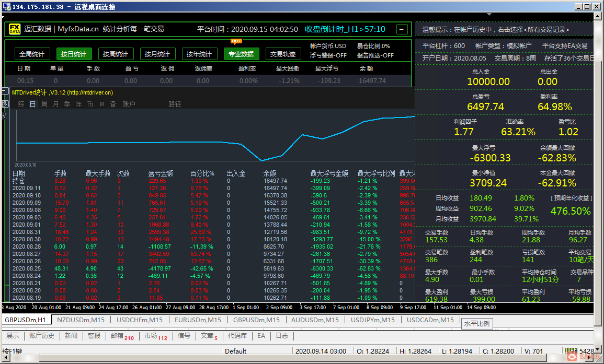Open the EA experts tab
The image size is (604, 364).
[x=261, y=336]
